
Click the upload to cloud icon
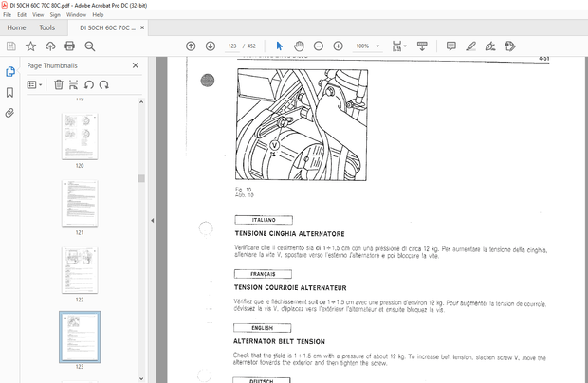(x=50, y=46)
